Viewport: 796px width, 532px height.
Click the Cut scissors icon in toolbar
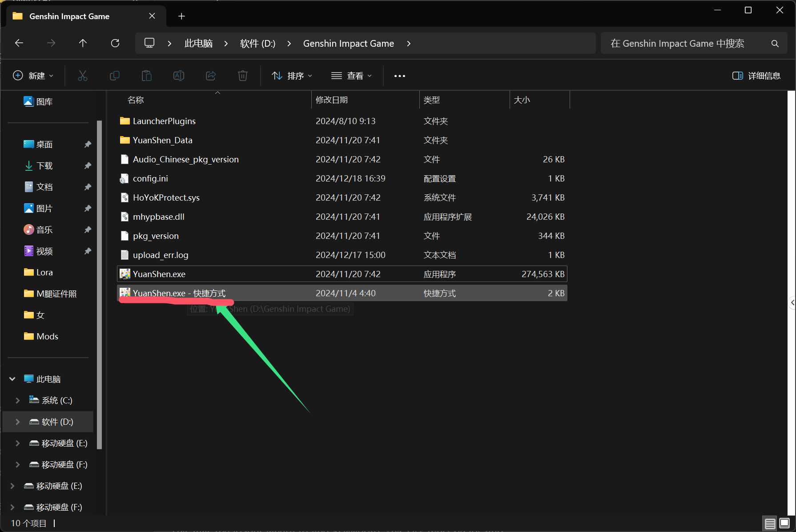click(x=83, y=76)
